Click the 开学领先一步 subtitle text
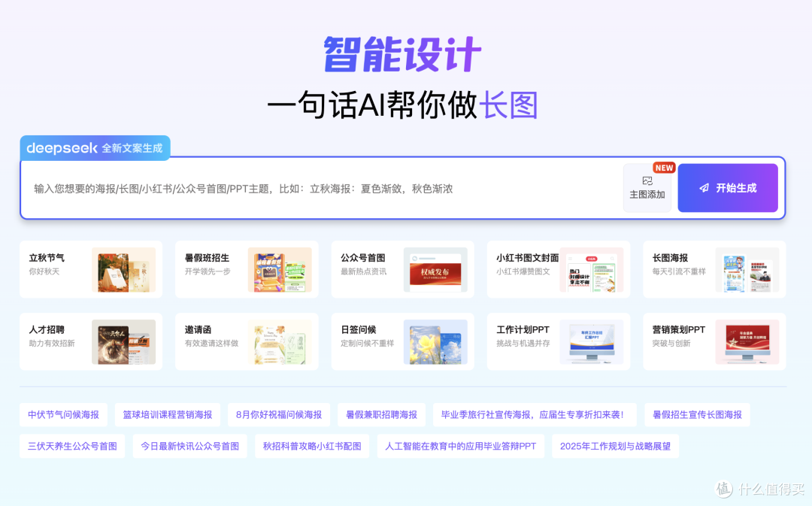 click(208, 271)
